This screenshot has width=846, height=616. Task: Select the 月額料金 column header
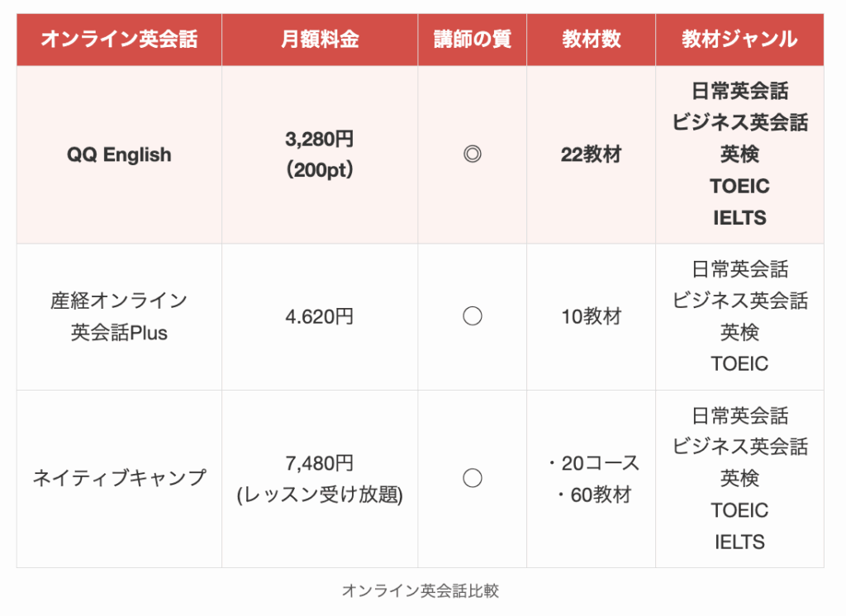click(320, 40)
